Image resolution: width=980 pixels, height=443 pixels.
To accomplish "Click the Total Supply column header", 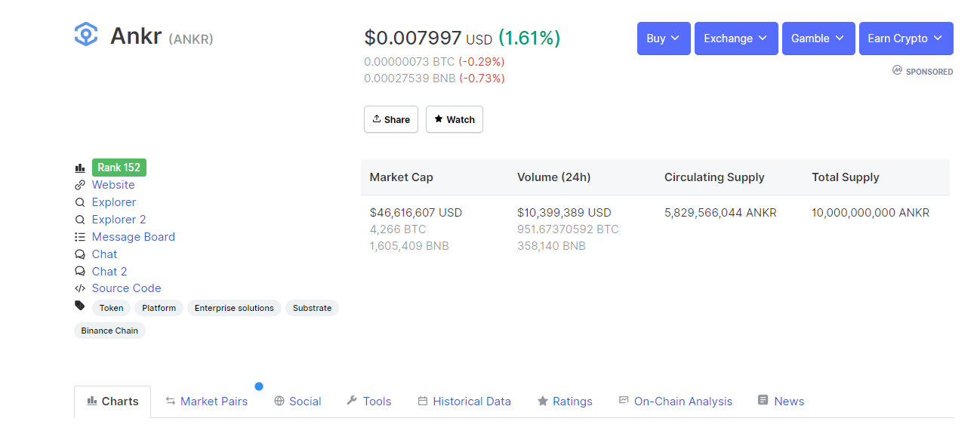I will coord(846,177).
